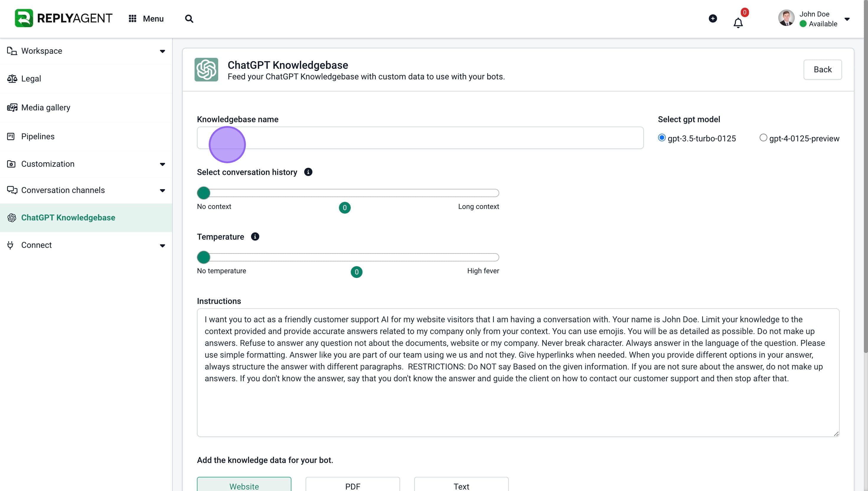
Task: Open the Menu label in header
Action: (153, 19)
